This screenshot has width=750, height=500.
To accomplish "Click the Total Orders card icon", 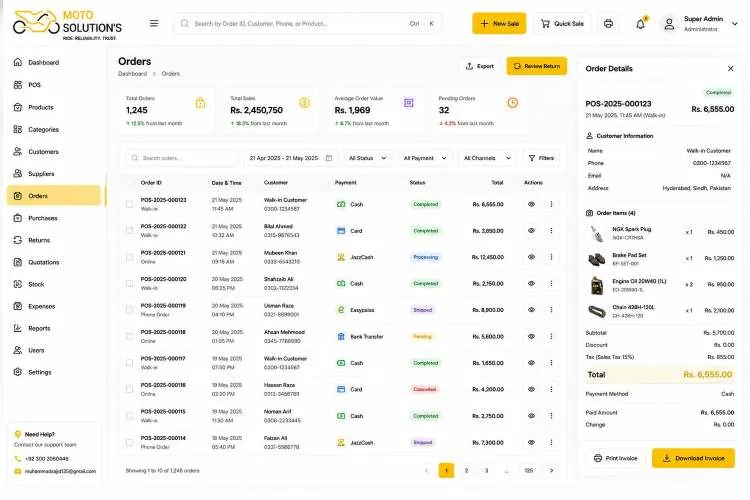I will (x=200, y=103).
